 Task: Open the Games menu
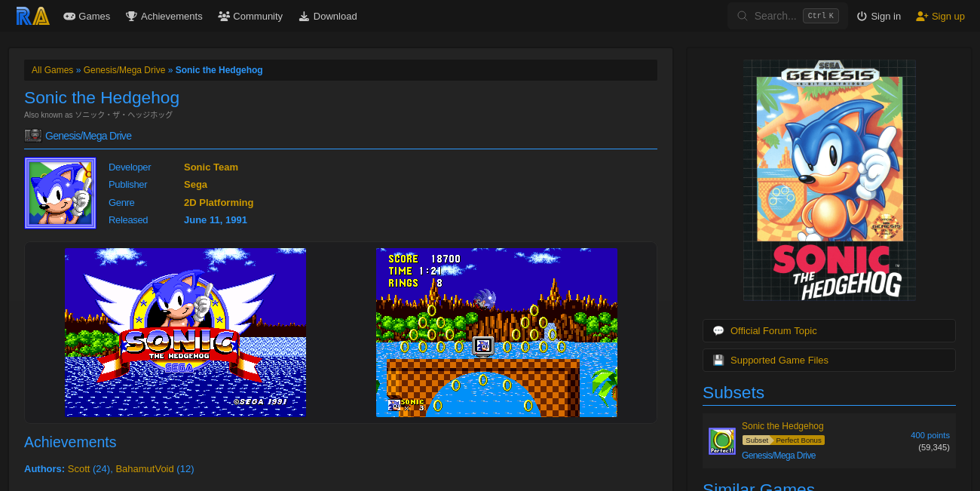[x=87, y=16]
